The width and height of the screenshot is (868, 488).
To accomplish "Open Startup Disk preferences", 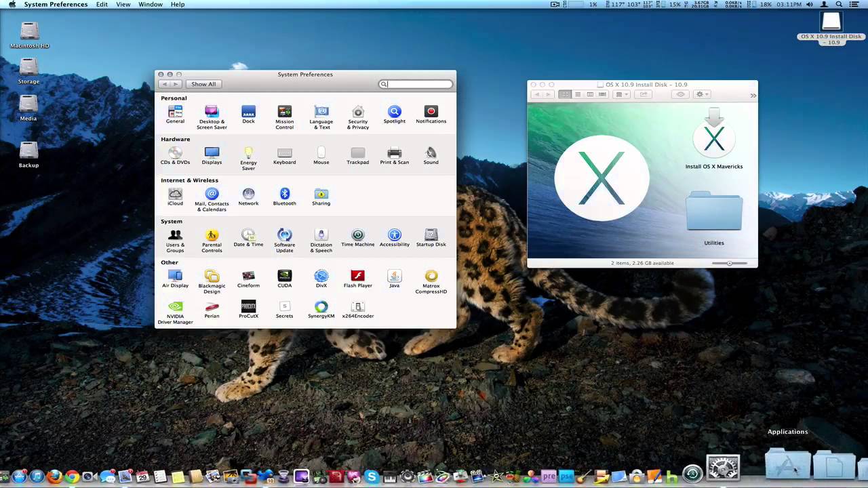I will pos(431,237).
